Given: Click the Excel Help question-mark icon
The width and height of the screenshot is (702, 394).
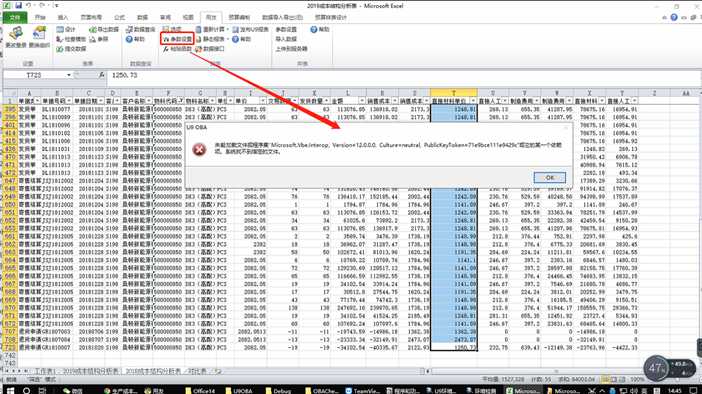Looking at the screenshot, I should (x=674, y=17).
